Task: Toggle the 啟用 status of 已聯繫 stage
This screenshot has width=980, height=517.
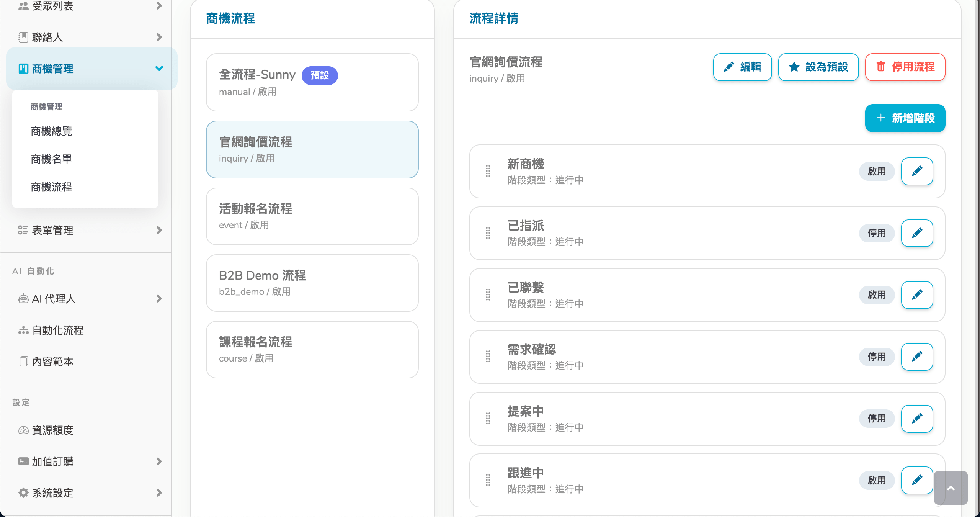Action: point(877,295)
